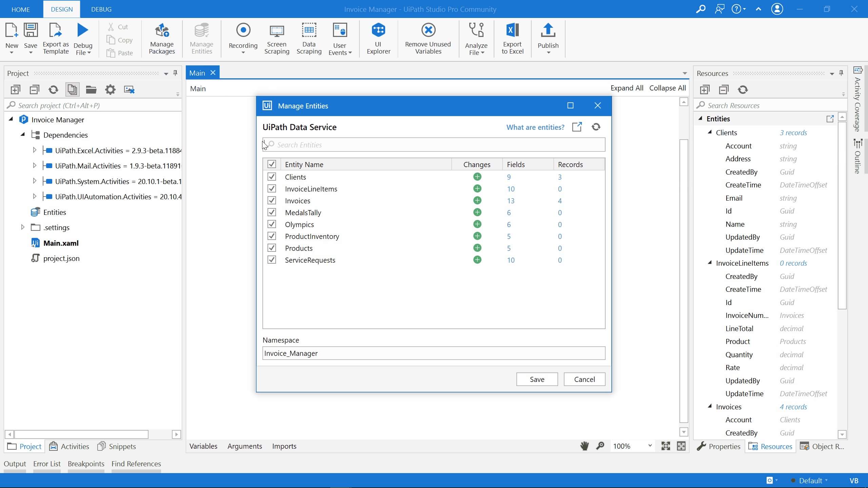Click the Search Resources field
868x488 pixels.
point(770,105)
